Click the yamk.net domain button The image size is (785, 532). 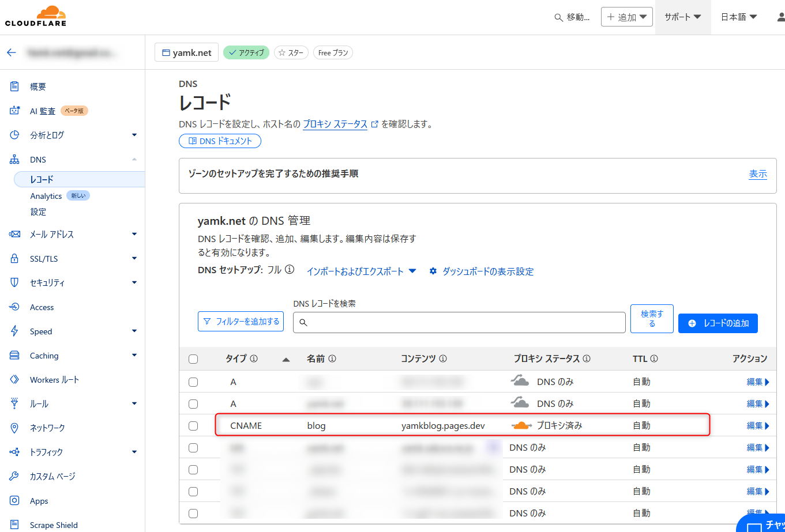(x=186, y=52)
